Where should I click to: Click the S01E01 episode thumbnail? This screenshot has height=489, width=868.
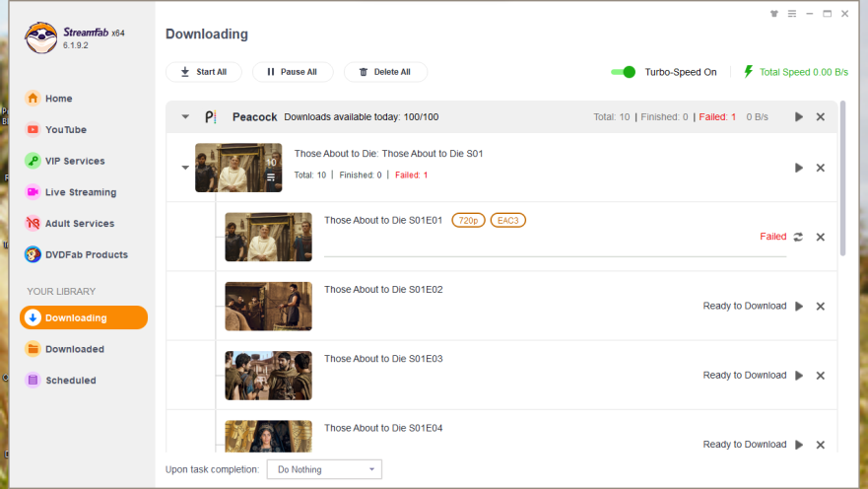(269, 237)
